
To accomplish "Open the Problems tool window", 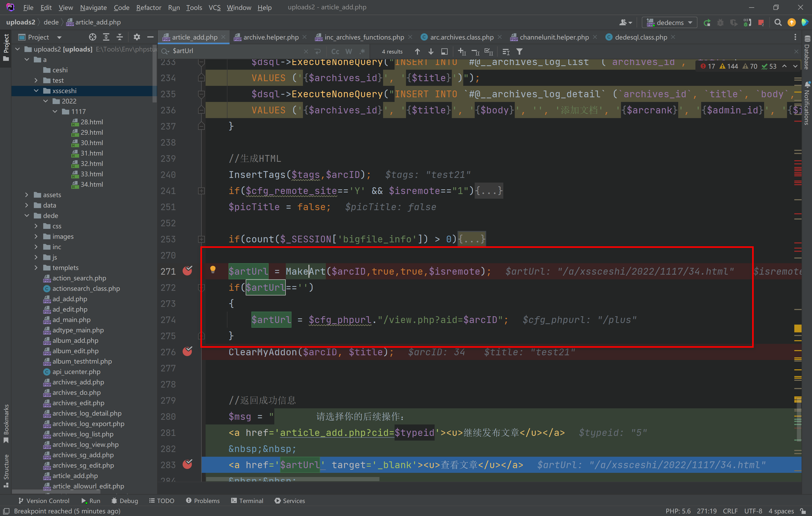I will tap(203, 501).
